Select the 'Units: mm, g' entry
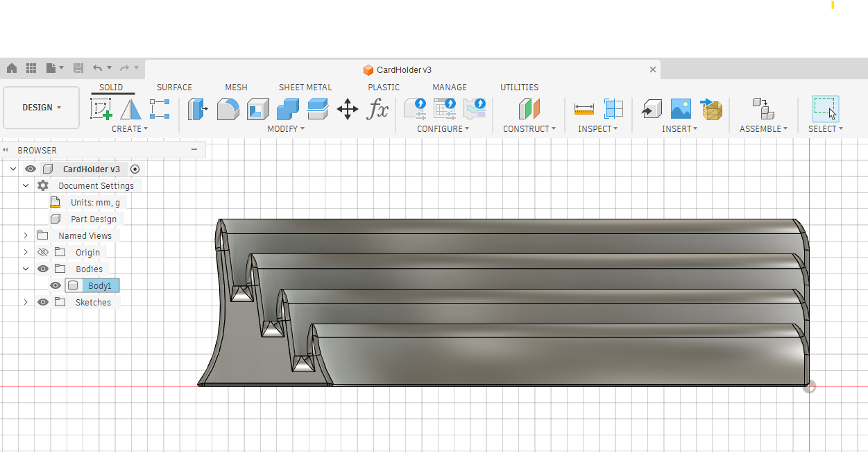The height and width of the screenshot is (452, 868). coord(95,202)
